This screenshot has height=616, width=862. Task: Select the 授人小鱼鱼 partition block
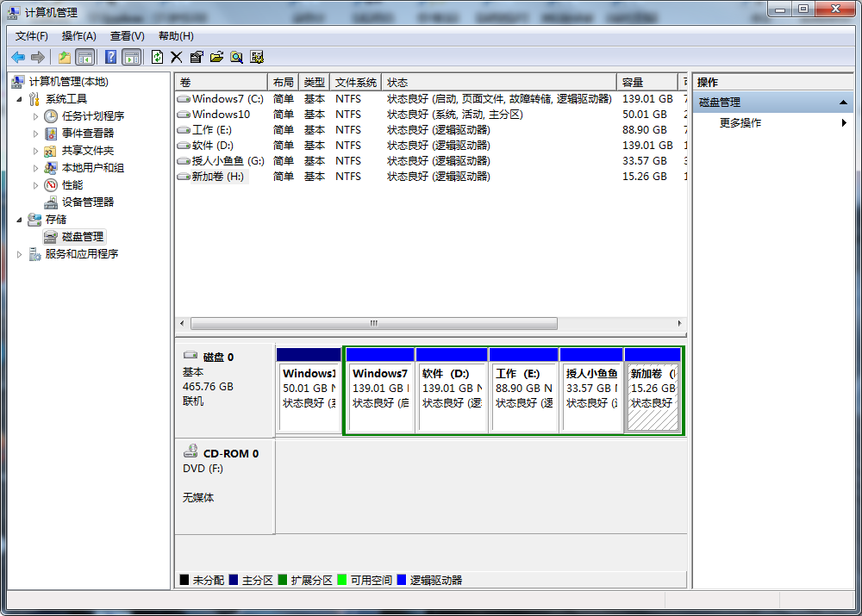(591, 390)
